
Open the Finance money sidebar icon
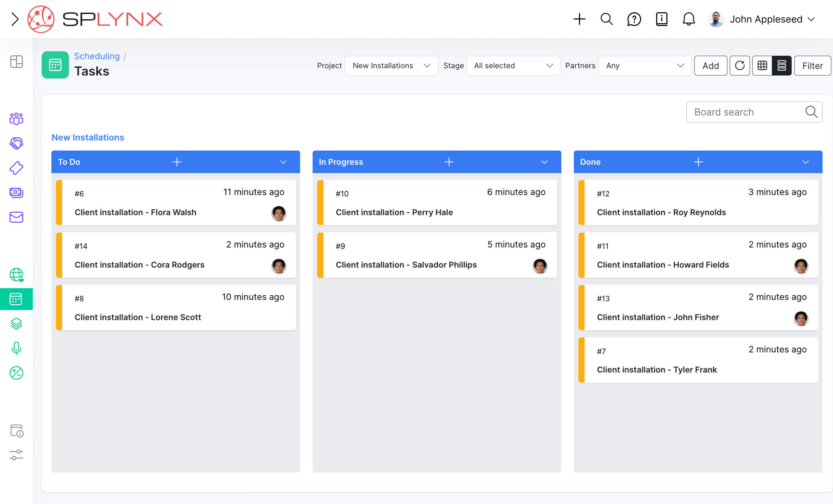(16, 193)
